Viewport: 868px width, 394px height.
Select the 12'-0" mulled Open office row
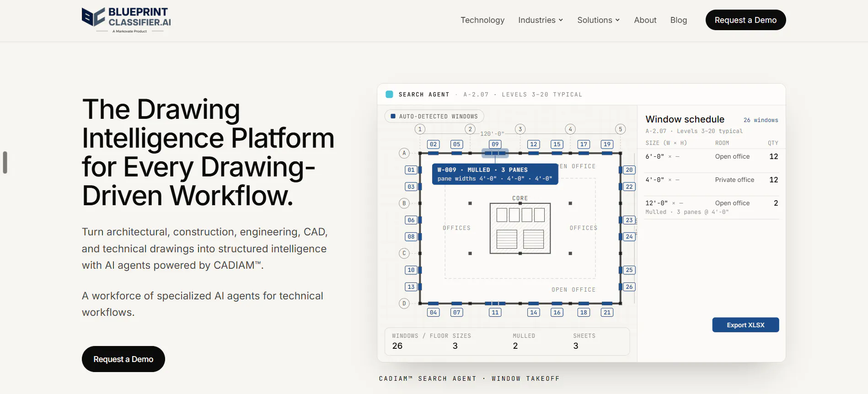pyautogui.click(x=712, y=207)
